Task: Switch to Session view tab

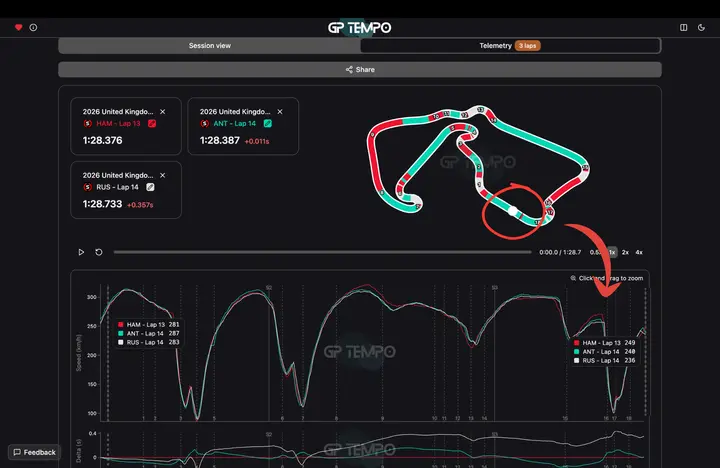Action: (x=209, y=45)
